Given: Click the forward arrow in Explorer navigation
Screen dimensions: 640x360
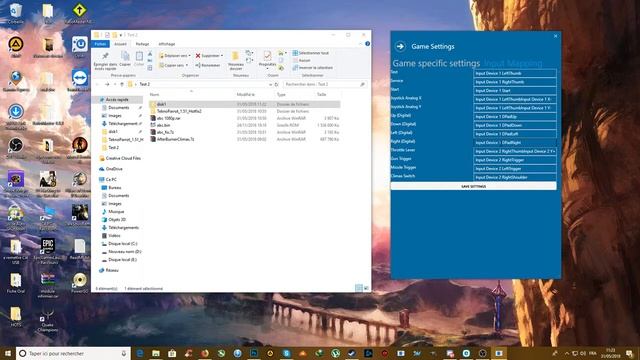Looking at the screenshot, I should pyautogui.click(x=107, y=84).
